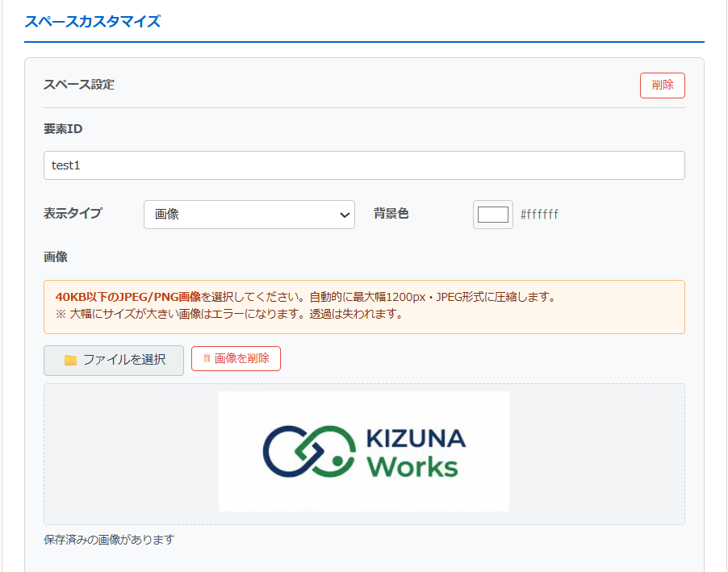Click the 背景色 label

391,214
